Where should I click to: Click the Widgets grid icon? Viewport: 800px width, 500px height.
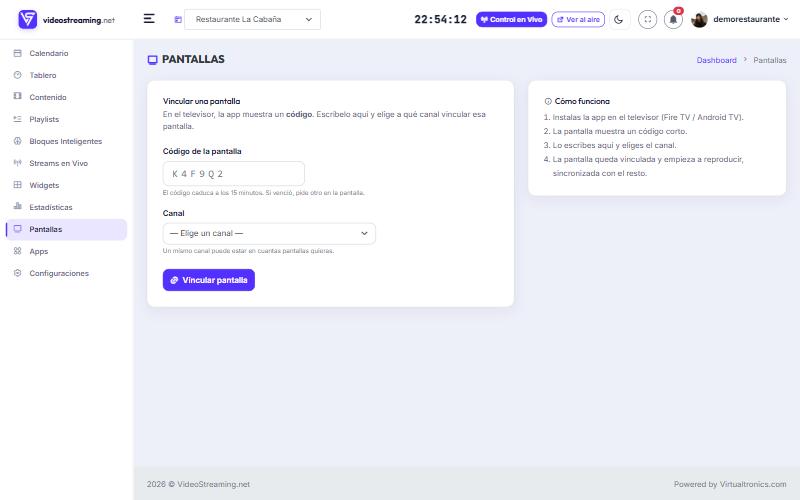(x=17, y=185)
